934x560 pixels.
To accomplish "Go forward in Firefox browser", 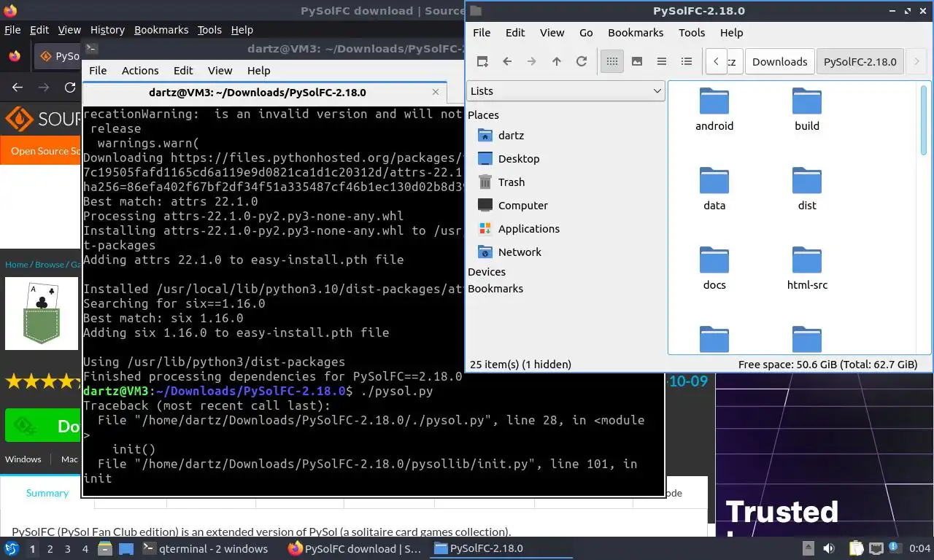I will [x=44, y=87].
